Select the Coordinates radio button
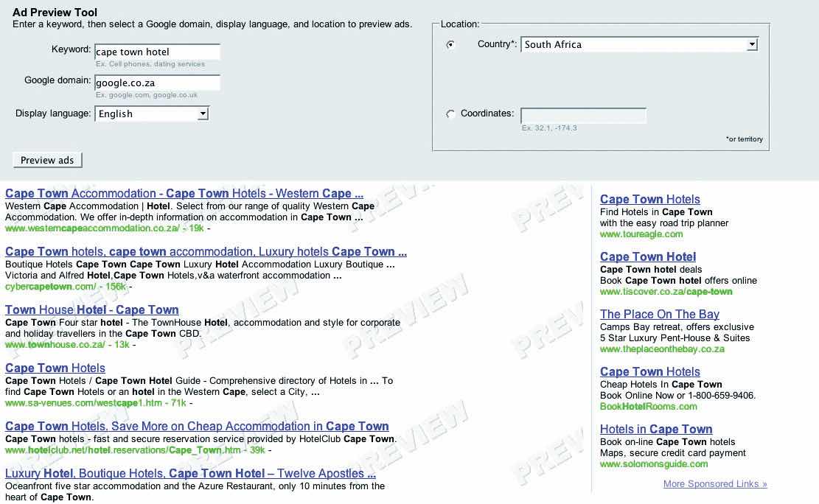Viewport: 819px width, 504px height. pos(450,114)
